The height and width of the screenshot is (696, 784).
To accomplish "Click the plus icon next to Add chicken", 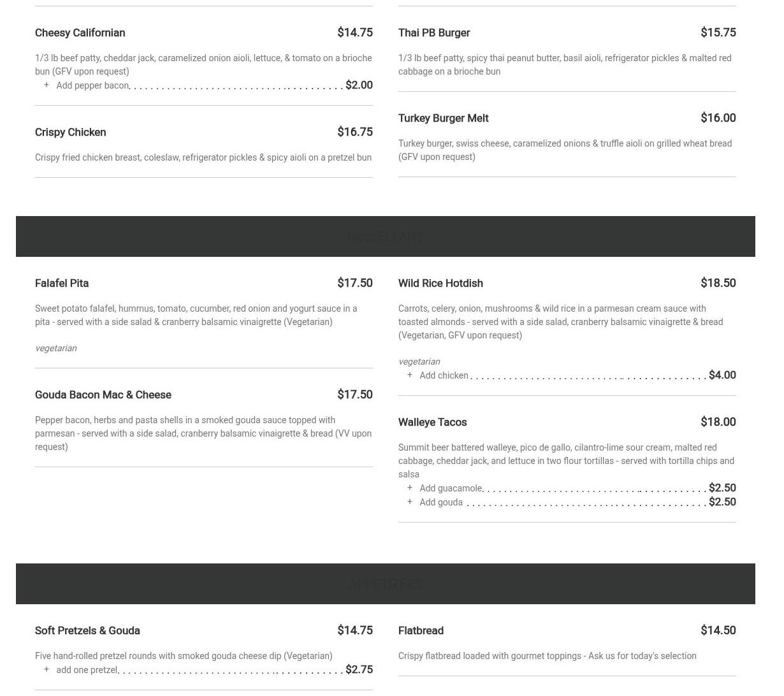I will point(409,375).
